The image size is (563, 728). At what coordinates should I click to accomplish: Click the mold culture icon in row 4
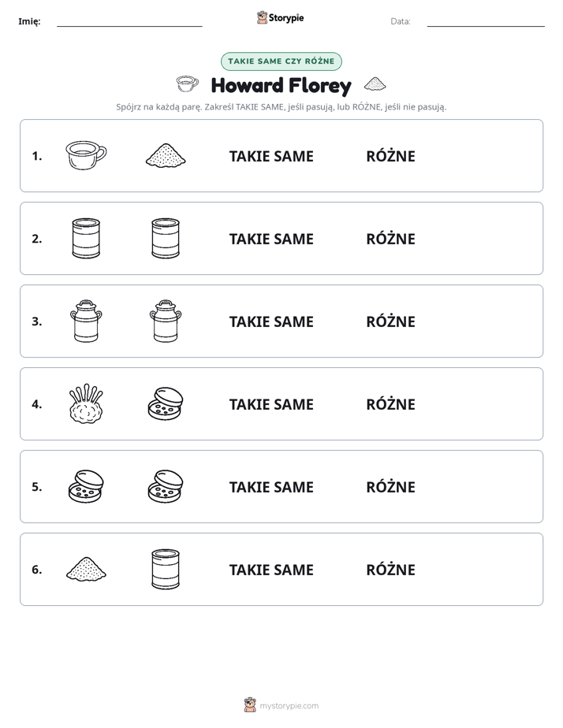(x=86, y=403)
